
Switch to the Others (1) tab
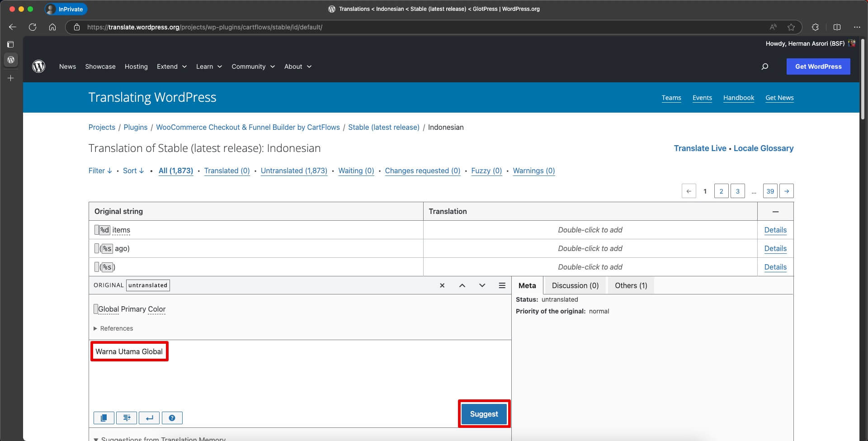point(631,285)
